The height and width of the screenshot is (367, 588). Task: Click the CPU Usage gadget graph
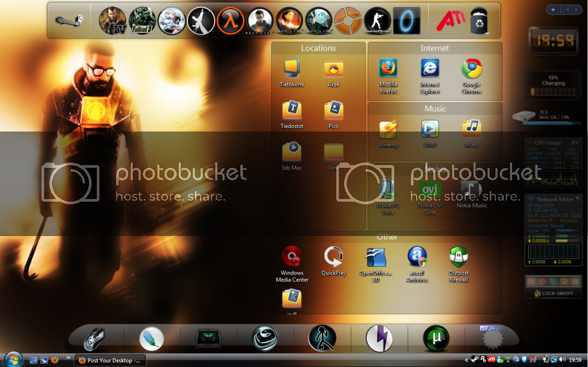pos(554,179)
